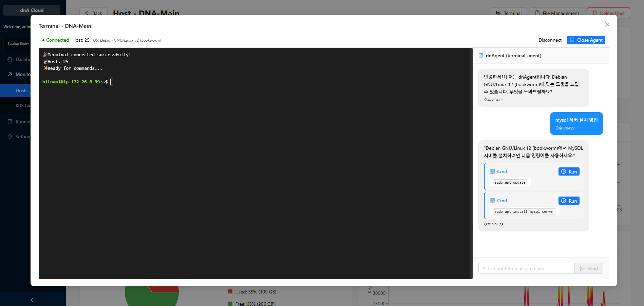Click the Cmd computer icon for mysql install
This screenshot has height=306, width=644.
(492, 201)
